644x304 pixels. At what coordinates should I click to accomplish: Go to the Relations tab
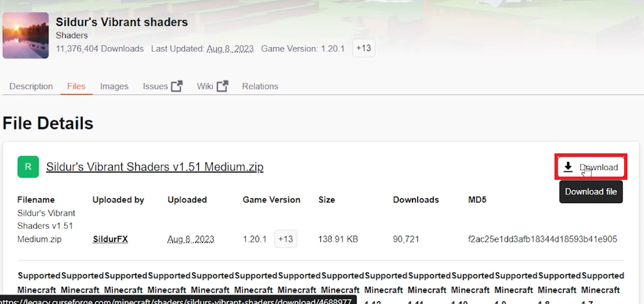click(260, 86)
